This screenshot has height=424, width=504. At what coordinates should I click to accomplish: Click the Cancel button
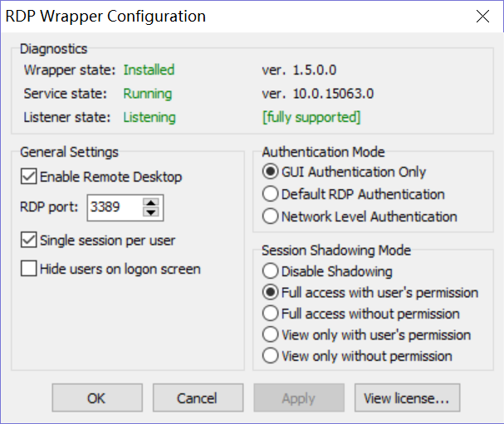pyautogui.click(x=198, y=398)
